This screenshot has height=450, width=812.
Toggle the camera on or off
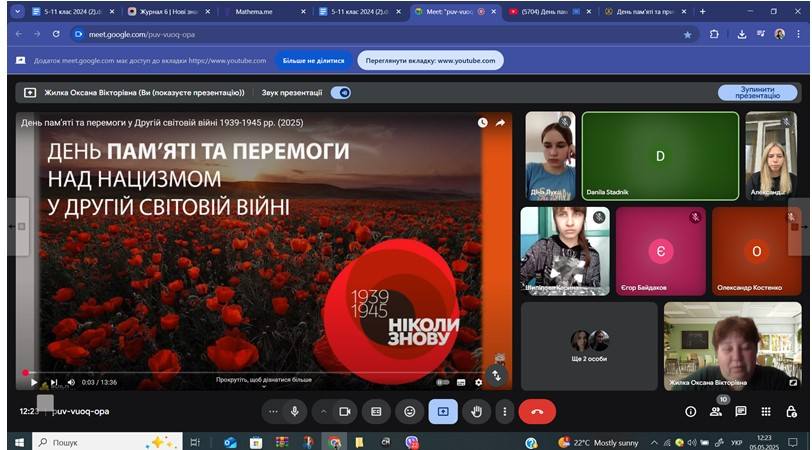344,411
